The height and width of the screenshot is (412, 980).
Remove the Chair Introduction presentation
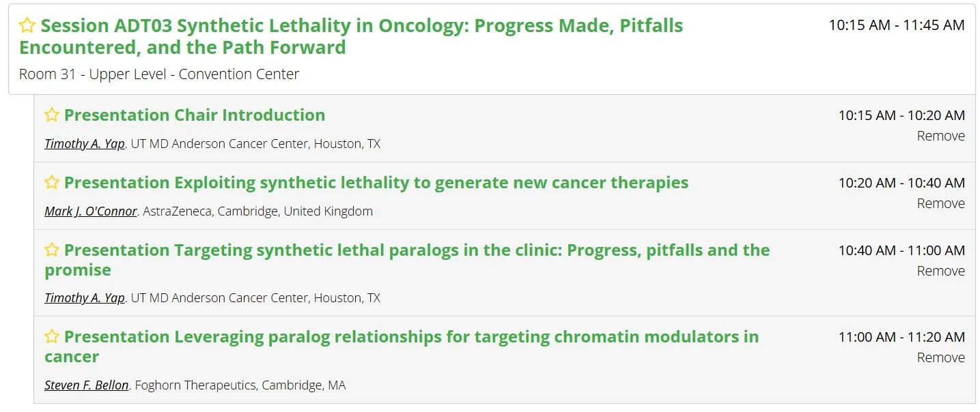point(940,136)
